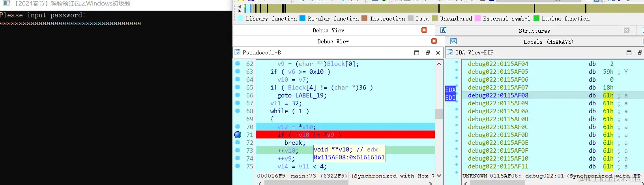Click the External symbol color swatch
The image size is (644, 185).
pyautogui.click(x=478, y=19)
